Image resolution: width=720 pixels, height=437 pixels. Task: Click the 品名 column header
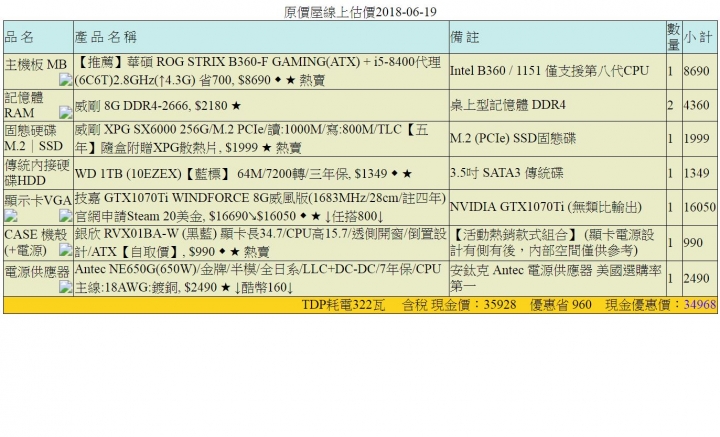pos(39,37)
